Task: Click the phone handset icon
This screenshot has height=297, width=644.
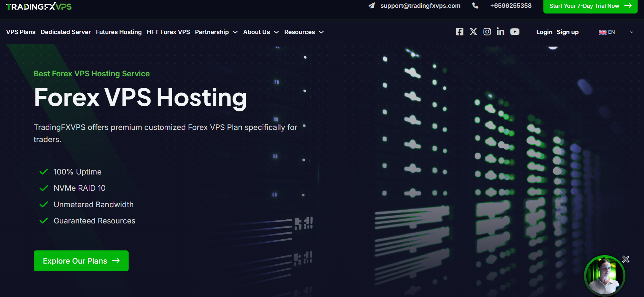Action: [x=475, y=5]
